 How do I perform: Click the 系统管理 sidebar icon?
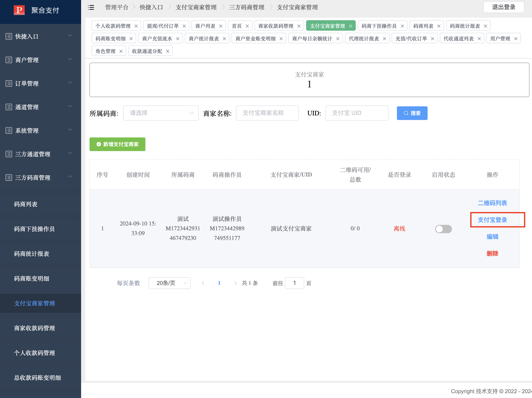pos(9,130)
